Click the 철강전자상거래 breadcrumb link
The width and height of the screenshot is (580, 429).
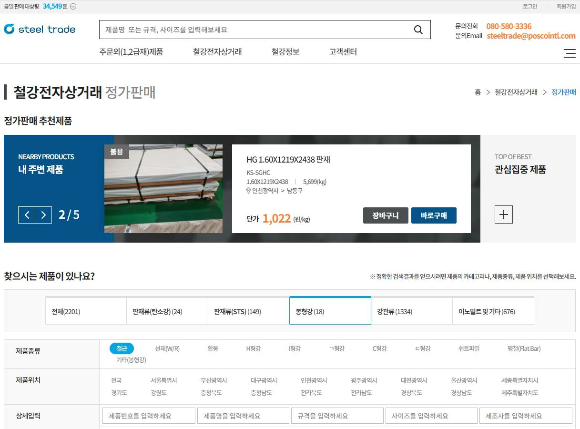516,92
